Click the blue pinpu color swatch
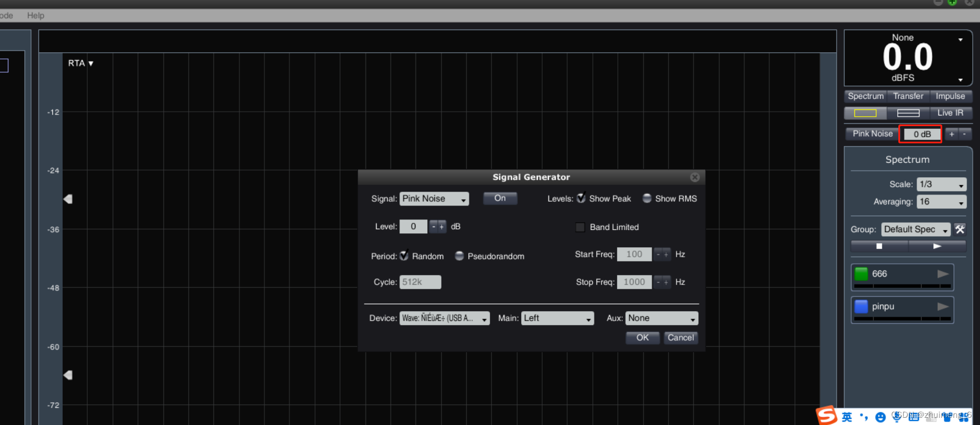Image resolution: width=980 pixels, height=425 pixels. [x=861, y=307]
